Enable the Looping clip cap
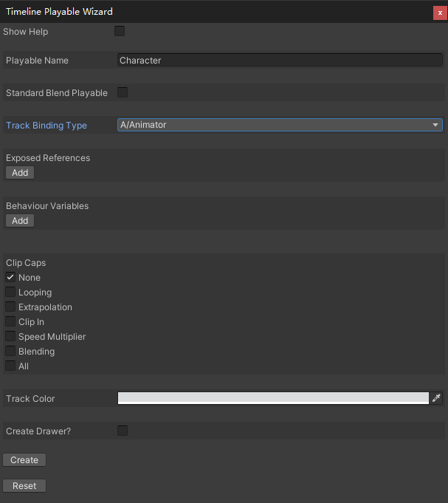 (x=10, y=292)
